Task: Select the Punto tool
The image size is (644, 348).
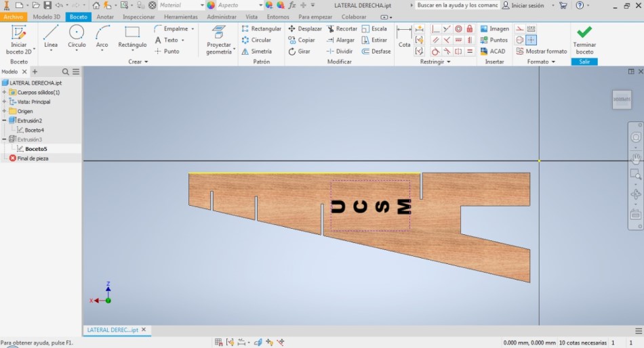Action: 167,51
